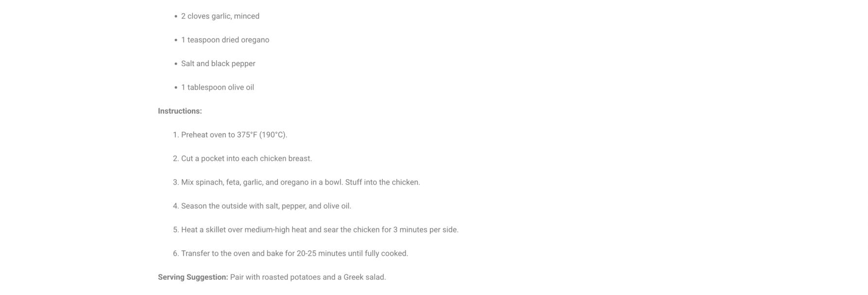Image resolution: width=868 pixels, height=295 pixels.
Task: Click the Serving Suggestion bold label
Action: [193, 278]
